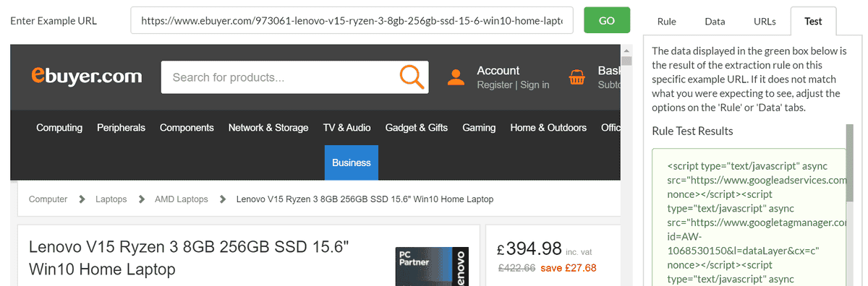Screen dimensions: 868x286
Task: Click the blue Business menu button
Action: [x=352, y=162]
